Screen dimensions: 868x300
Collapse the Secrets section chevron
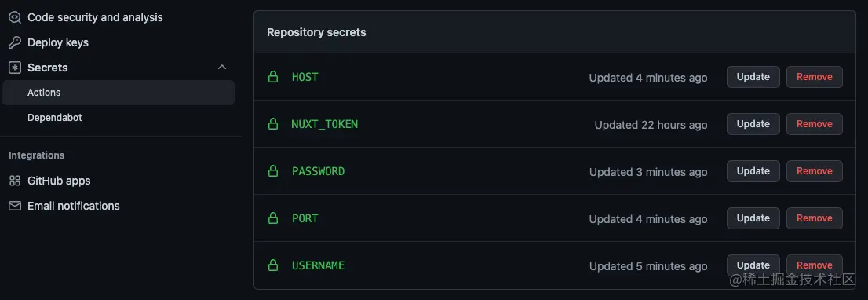pos(222,68)
